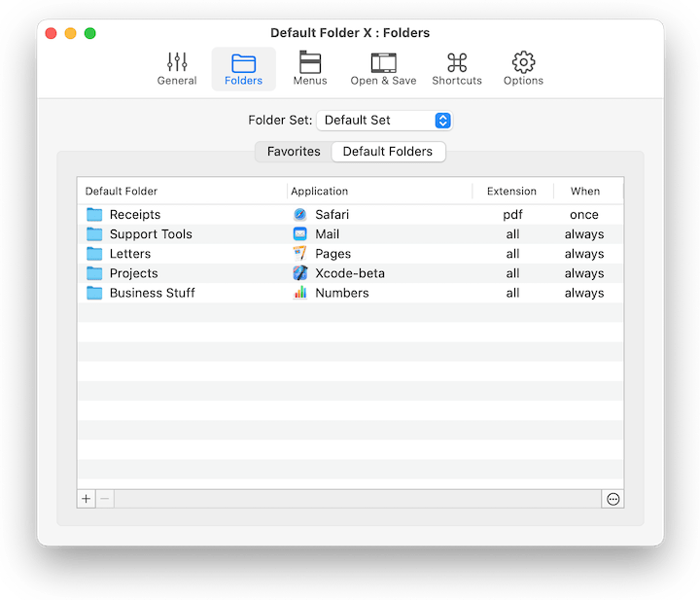
Task: Click 'all' extension in Projects row
Action: 512,273
